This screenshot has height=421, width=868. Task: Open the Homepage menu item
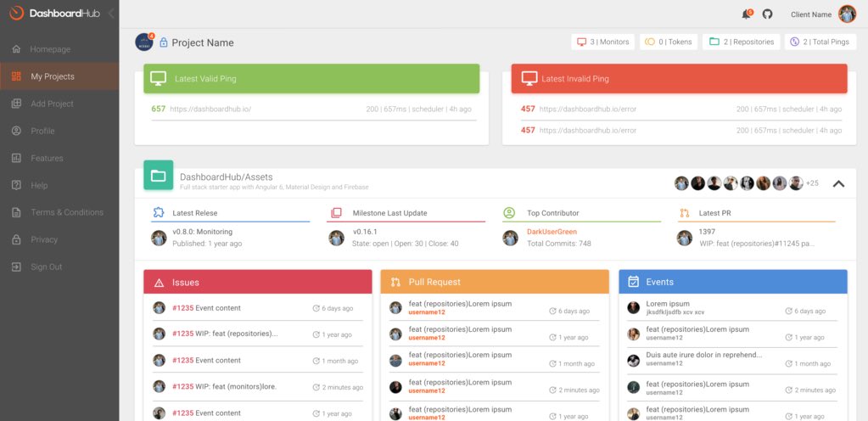coord(59,49)
